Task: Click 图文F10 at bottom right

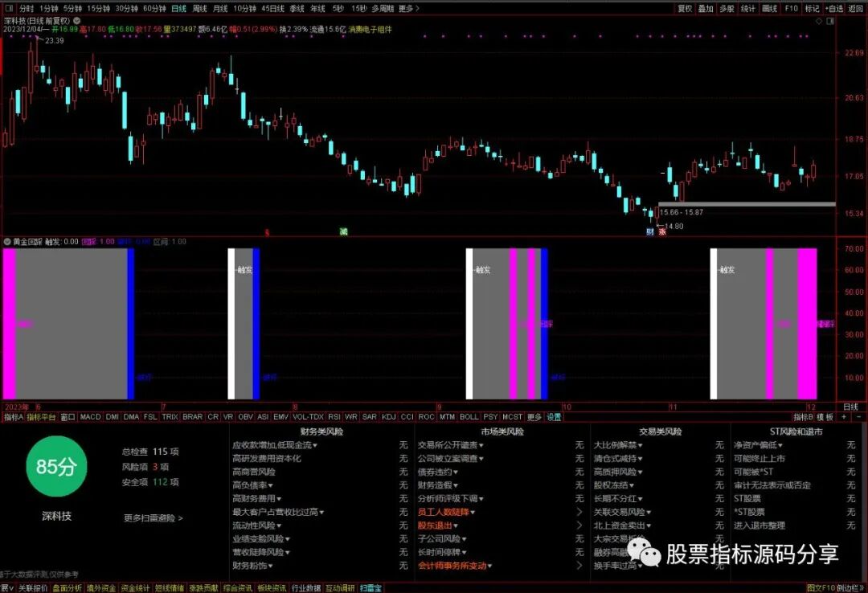Action: [821, 588]
